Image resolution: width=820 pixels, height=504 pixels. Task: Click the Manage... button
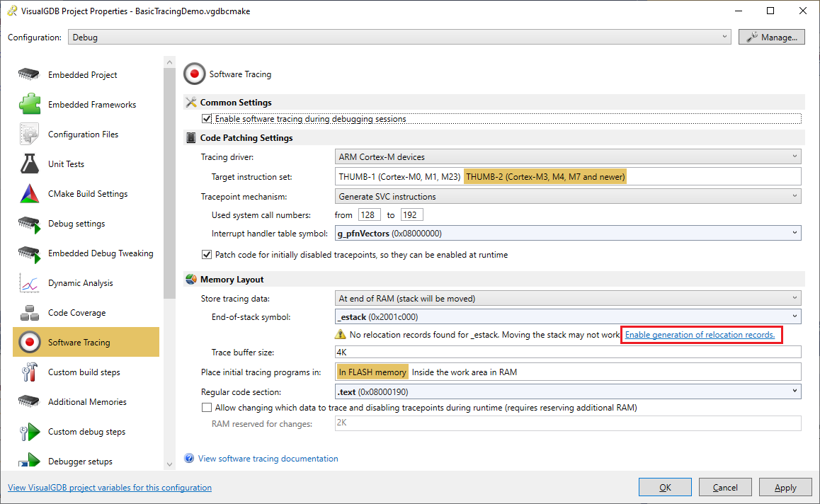[x=772, y=37]
